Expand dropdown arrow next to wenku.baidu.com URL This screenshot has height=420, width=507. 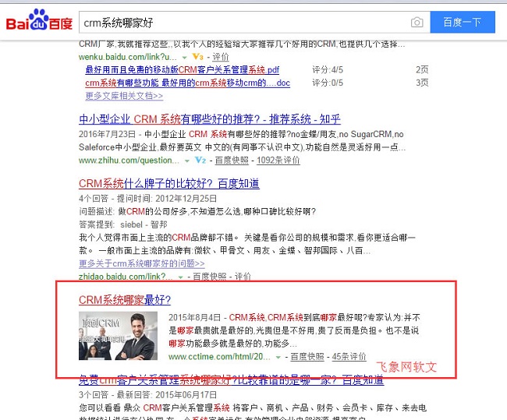pyautogui.click(x=184, y=58)
